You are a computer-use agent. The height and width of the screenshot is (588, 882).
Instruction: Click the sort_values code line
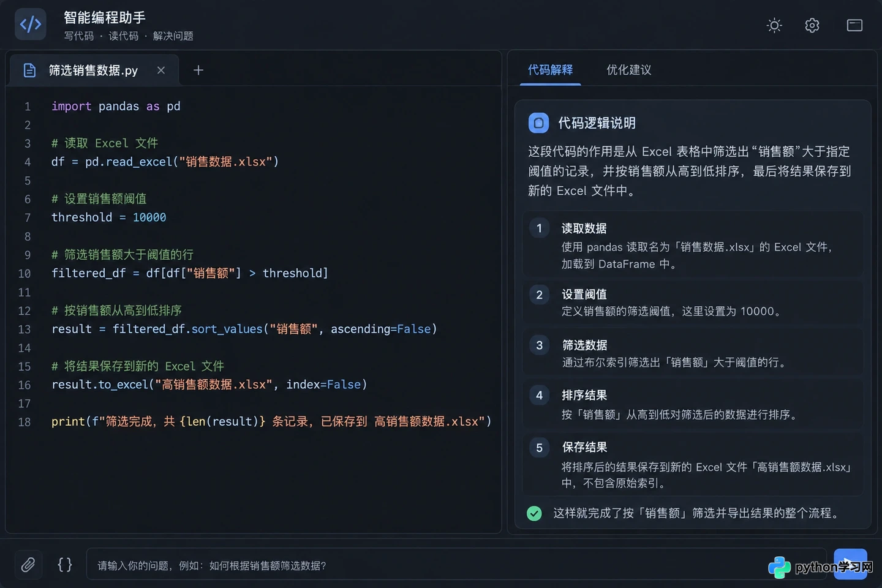click(x=244, y=329)
